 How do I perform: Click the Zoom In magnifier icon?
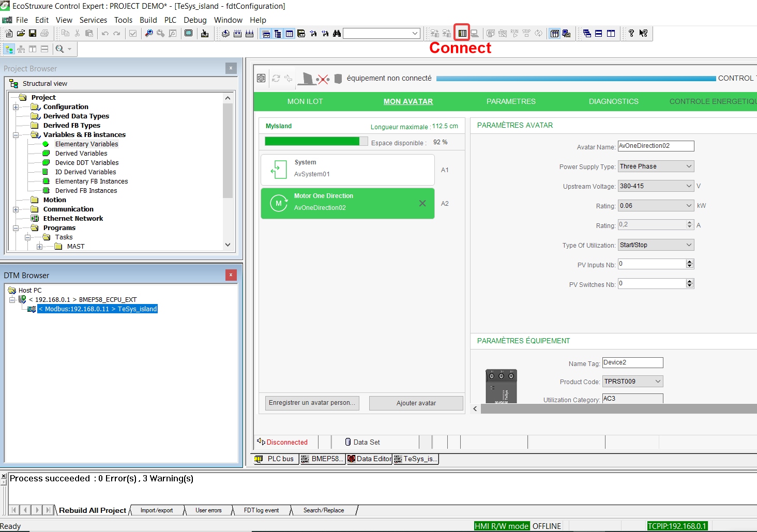pyautogui.click(x=149, y=33)
